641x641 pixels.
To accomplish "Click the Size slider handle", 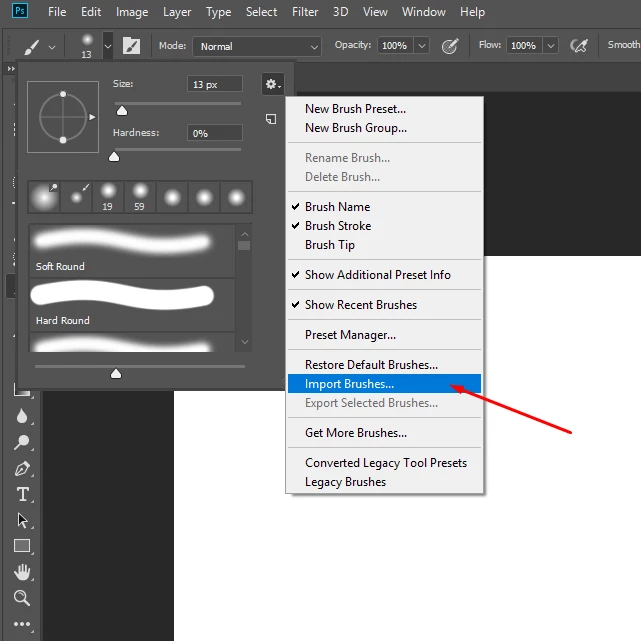I will click(122, 110).
